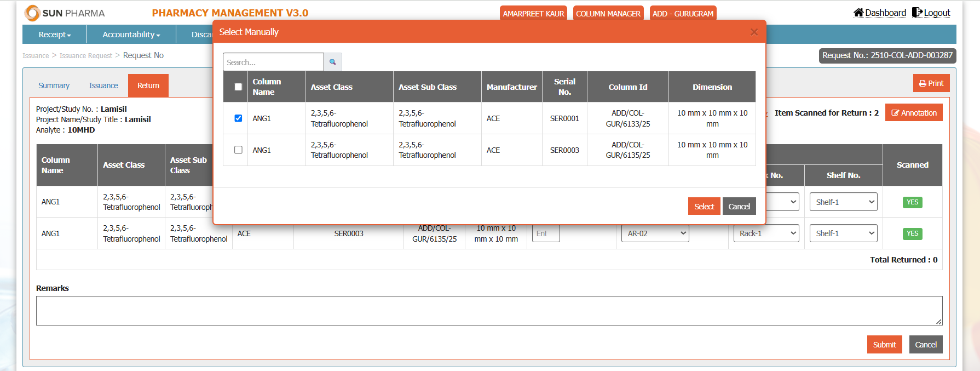Viewport: 980px width, 371px height.
Task: Open the Shelf-1 dropdown in first row
Action: 843,202
